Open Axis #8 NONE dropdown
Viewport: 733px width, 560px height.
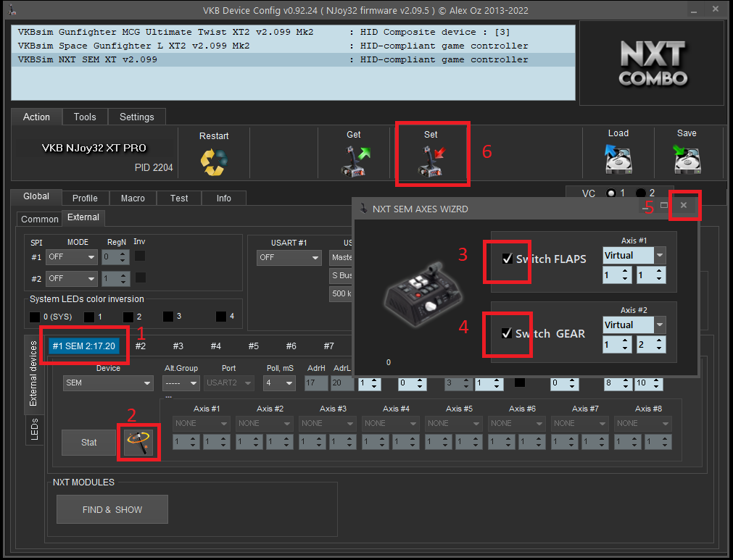coord(642,424)
